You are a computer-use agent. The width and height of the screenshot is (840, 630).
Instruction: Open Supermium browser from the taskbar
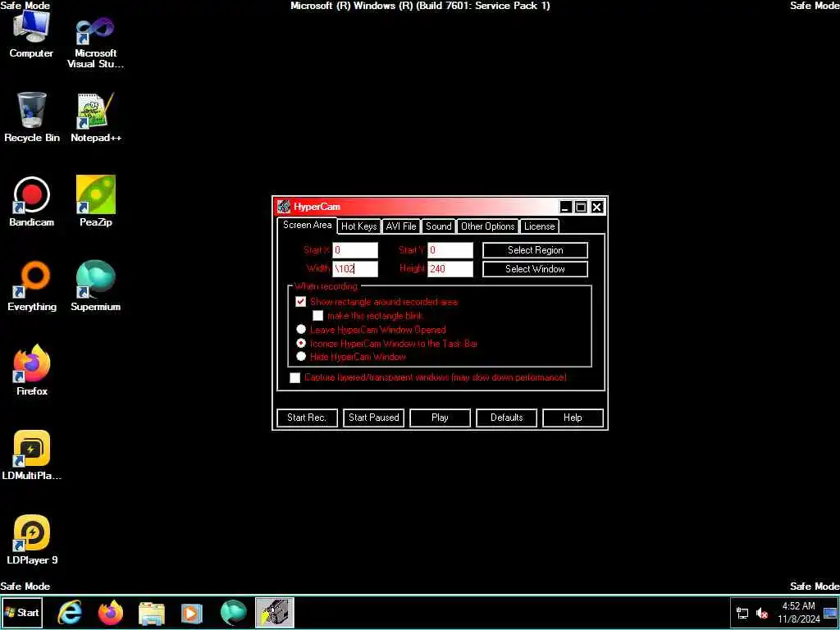[x=233, y=613]
